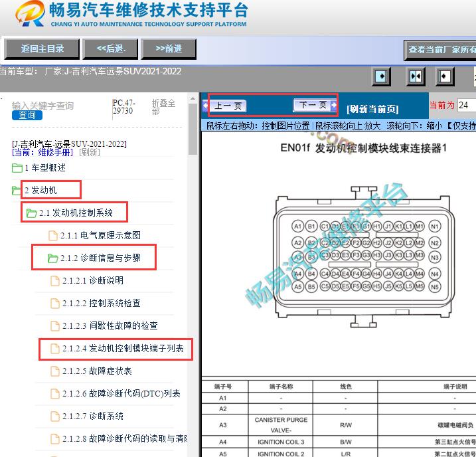Open 2.1.1 电气原理示意图 page
The height and width of the screenshot is (457, 476).
click(100, 235)
